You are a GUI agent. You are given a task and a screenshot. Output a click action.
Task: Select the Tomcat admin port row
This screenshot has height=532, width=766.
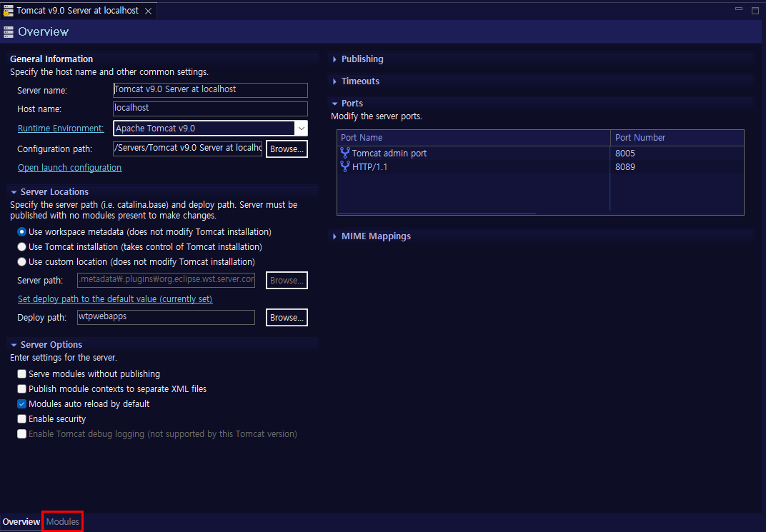coord(540,154)
